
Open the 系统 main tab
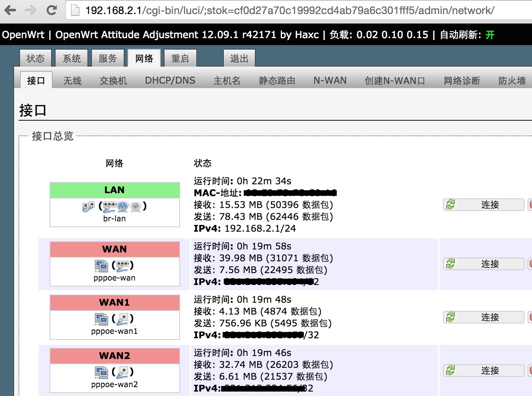click(72, 58)
